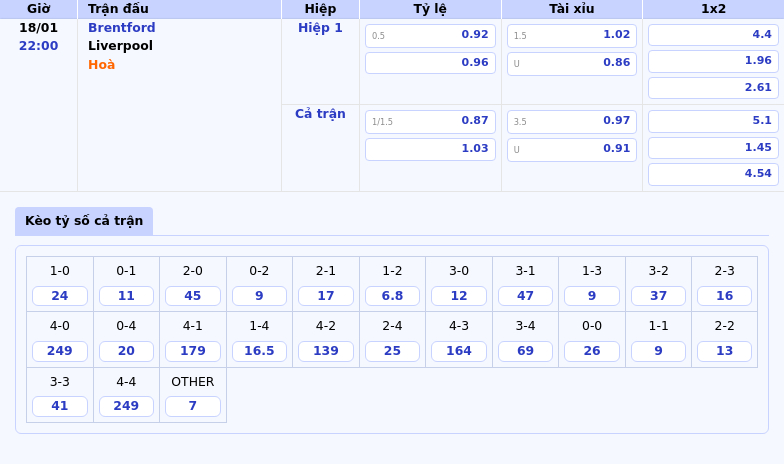Choose first-half under odds 0.86

click(x=571, y=63)
